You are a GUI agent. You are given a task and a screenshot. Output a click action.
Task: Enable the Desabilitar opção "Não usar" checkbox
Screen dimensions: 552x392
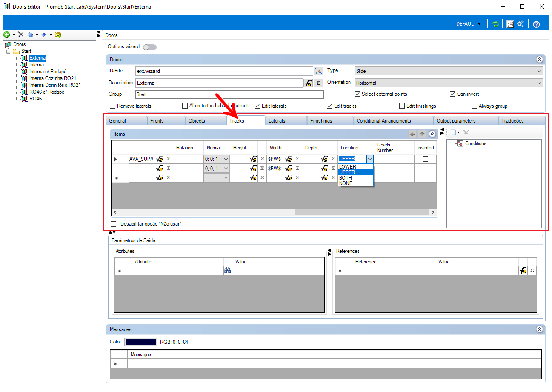point(113,223)
